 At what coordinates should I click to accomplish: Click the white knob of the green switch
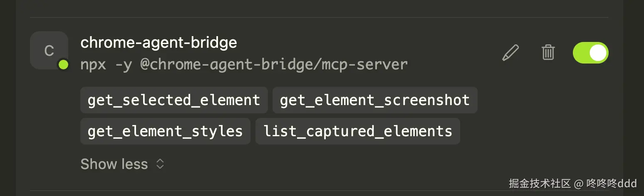(x=598, y=53)
